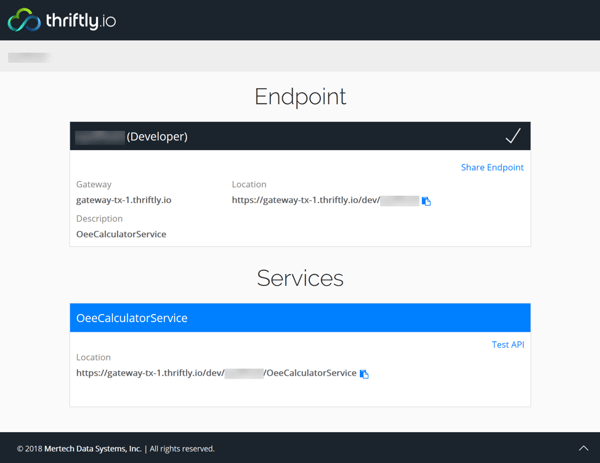Jump to top with footer chevron arrow
Viewport: 600px width, 463px height.
click(x=583, y=448)
